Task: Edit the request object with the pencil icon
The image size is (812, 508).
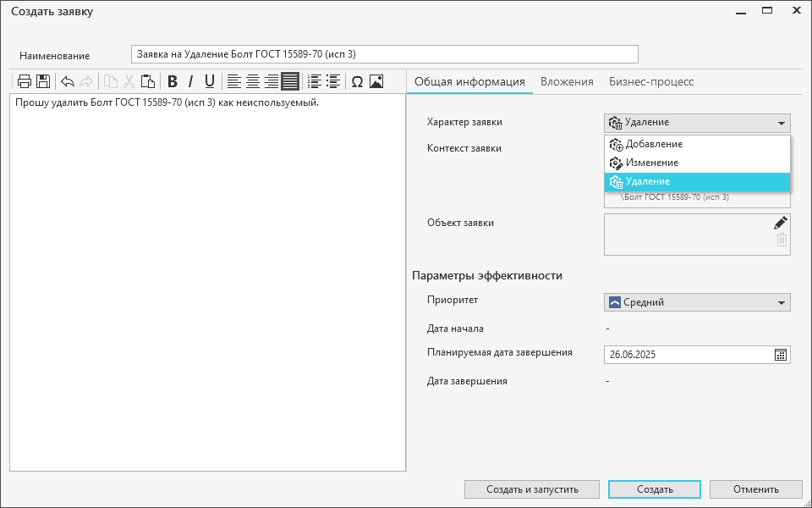Action: click(781, 223)
